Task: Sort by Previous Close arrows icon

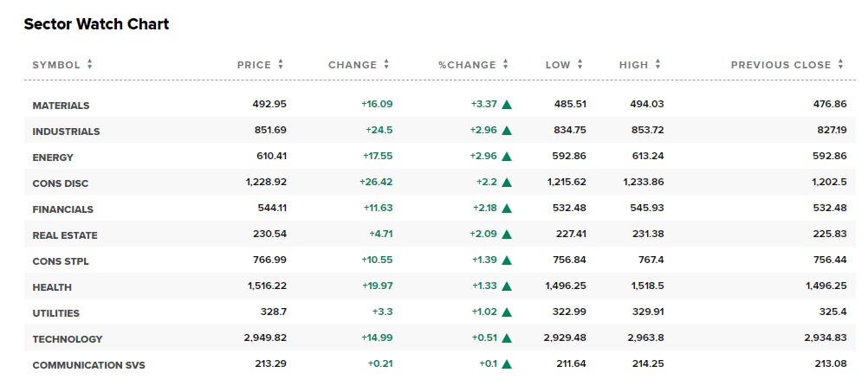Action: 840,65
